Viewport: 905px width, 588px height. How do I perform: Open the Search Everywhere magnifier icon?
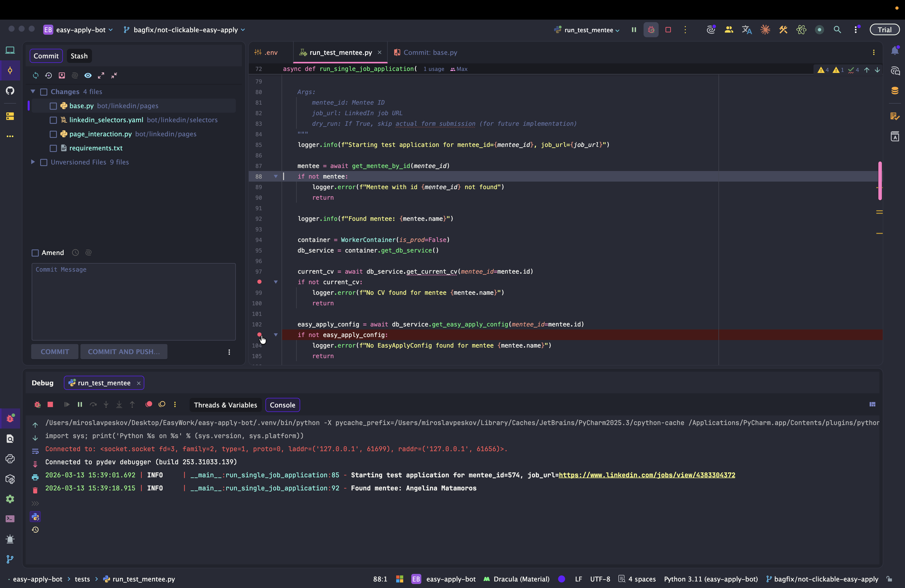click(837, 30)
